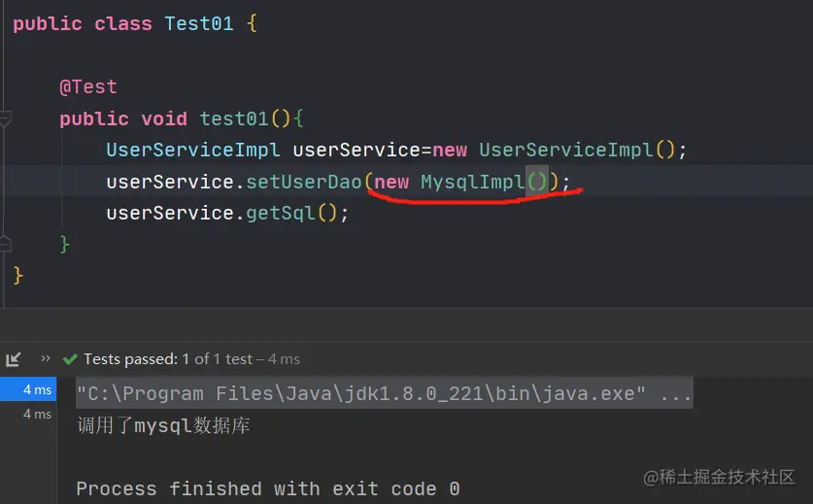Click the @Test annotation
Screen dimensions: 813x504
tap(87, 86)
